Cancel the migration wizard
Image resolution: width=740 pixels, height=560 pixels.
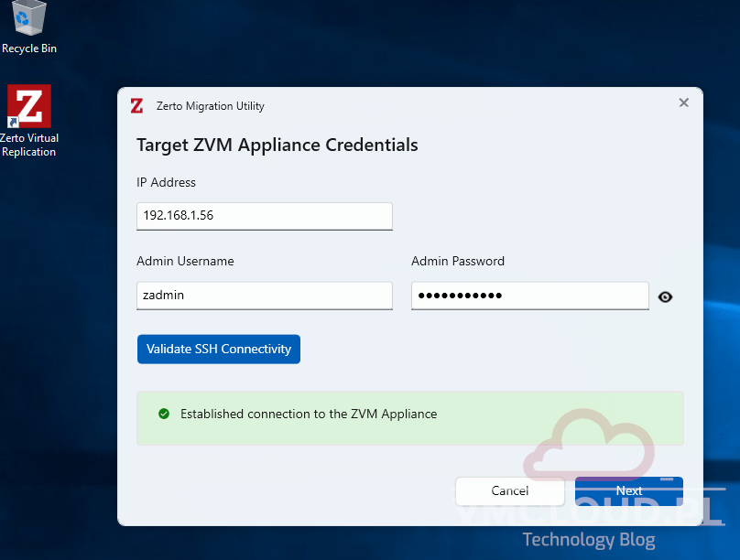point(509,491)
